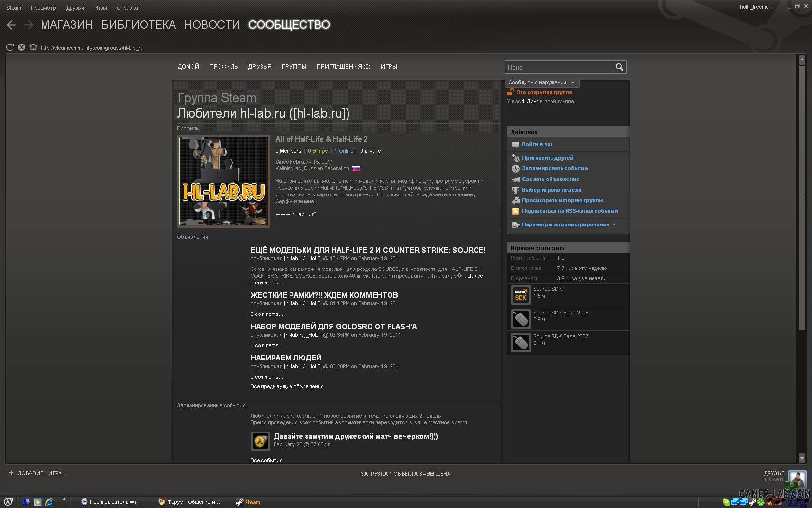Open the 1 Online link
The height and width of the screenshot is (508, 812).
click(344, 151)
